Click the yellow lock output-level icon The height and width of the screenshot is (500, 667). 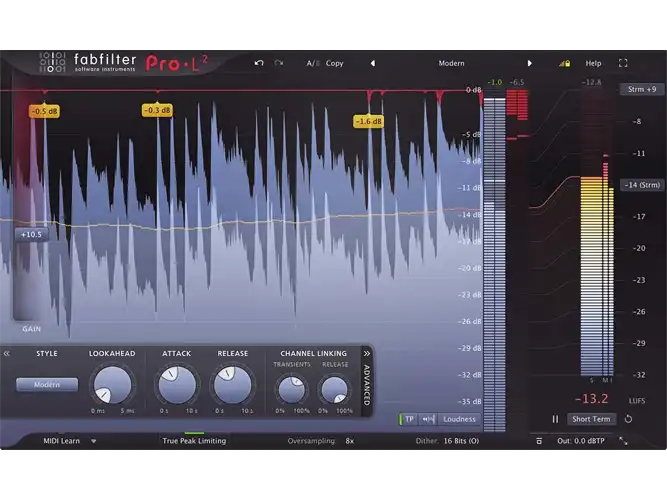(x=564, y=63)
